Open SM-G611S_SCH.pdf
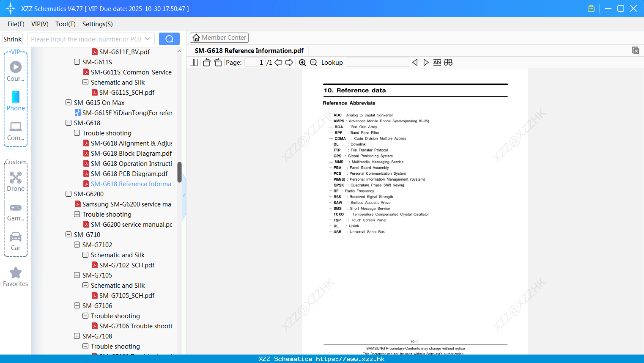 click(123, 92)
